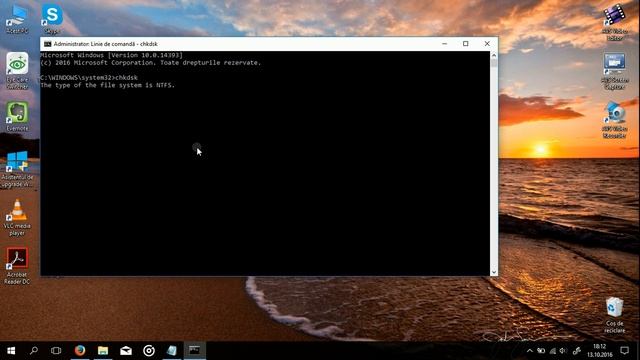Click the 'C:\WINDOWS\system32>chkdsk' command line

pos(89,78)
